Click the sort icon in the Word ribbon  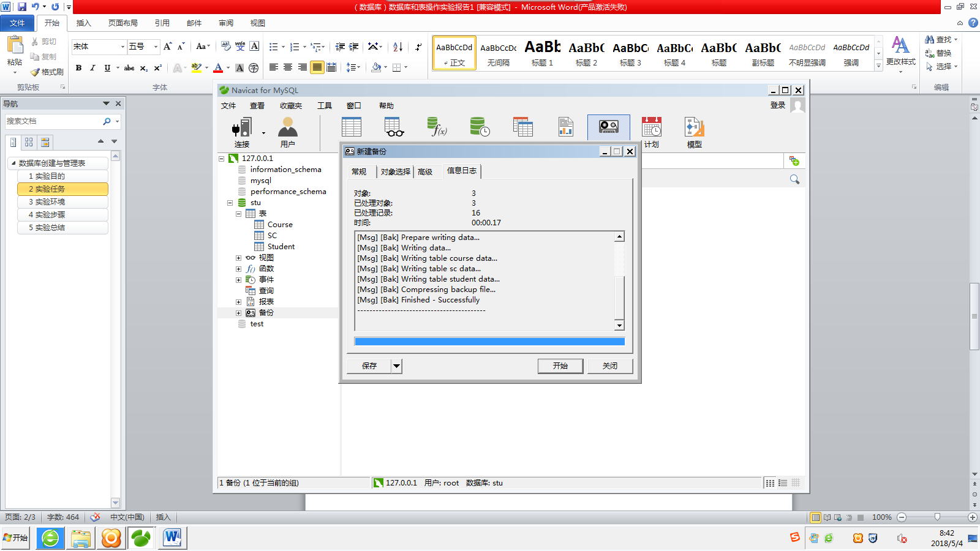(x=398, y=47)
